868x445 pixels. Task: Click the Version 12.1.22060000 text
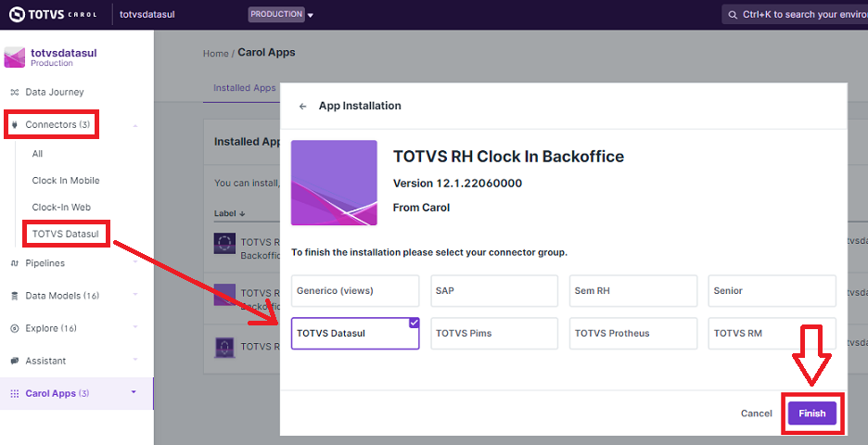pyautogui.click(x=457, y=184)
